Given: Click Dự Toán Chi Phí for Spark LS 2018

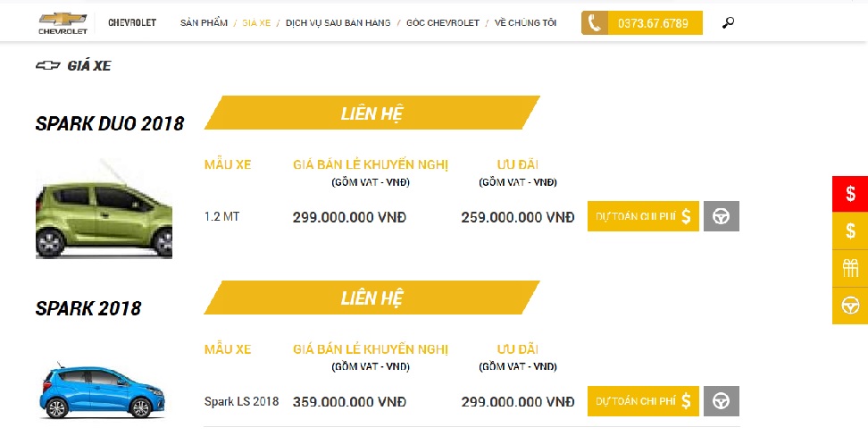Looking at the screenshot, I should coord(643,400).
